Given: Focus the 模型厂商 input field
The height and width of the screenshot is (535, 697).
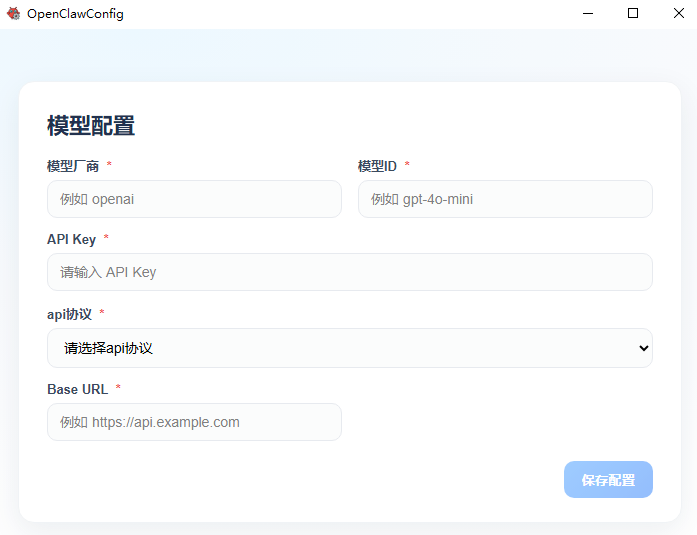Looking at the screenshot, I should tap(194, 199).
